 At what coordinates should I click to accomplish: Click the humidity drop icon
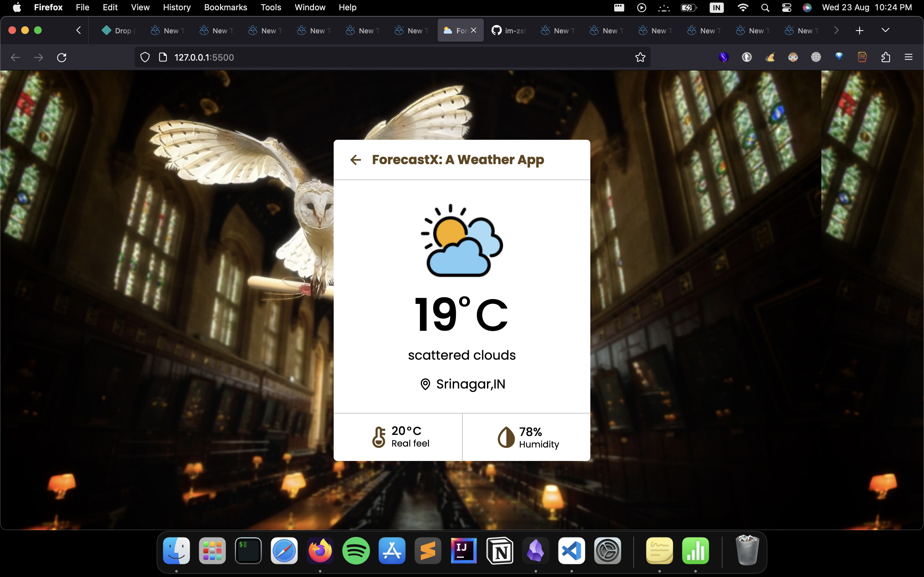tap(506, 437)
